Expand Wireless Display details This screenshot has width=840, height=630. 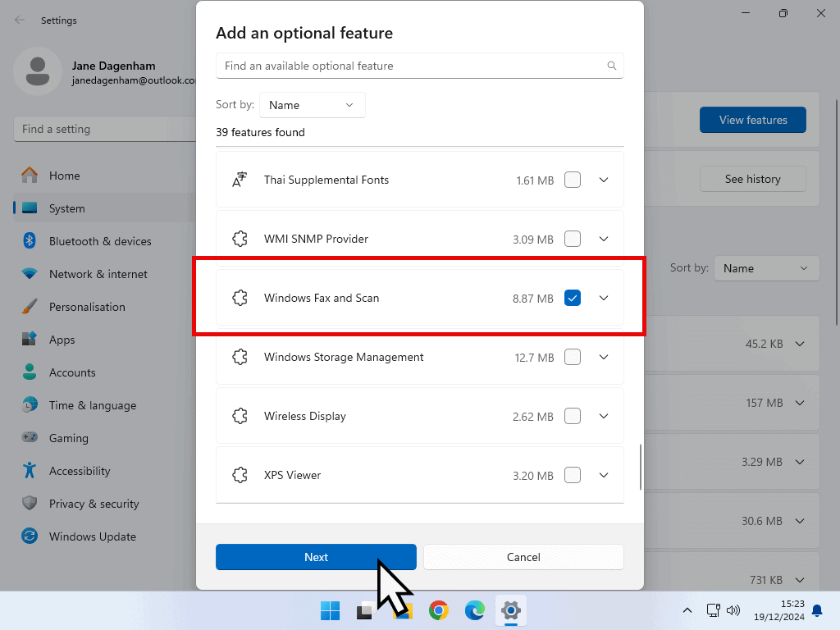pos(604,416)
